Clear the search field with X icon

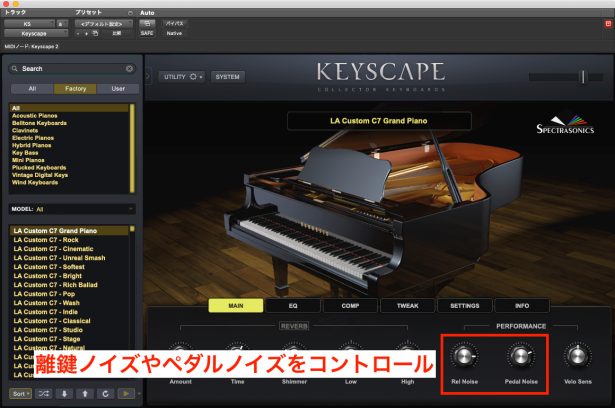tap(129, 69)
